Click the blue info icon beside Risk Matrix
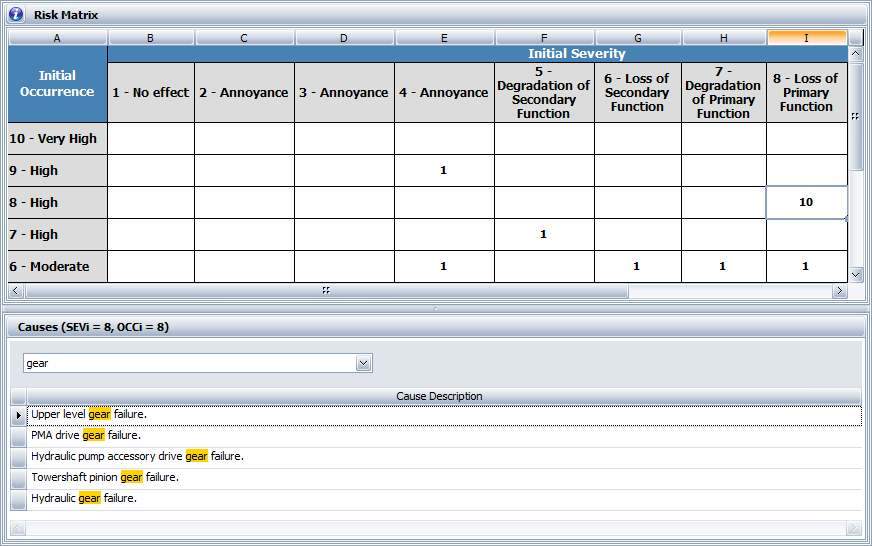The width and height of the screenshot is (872, 546). coord(15,15)
